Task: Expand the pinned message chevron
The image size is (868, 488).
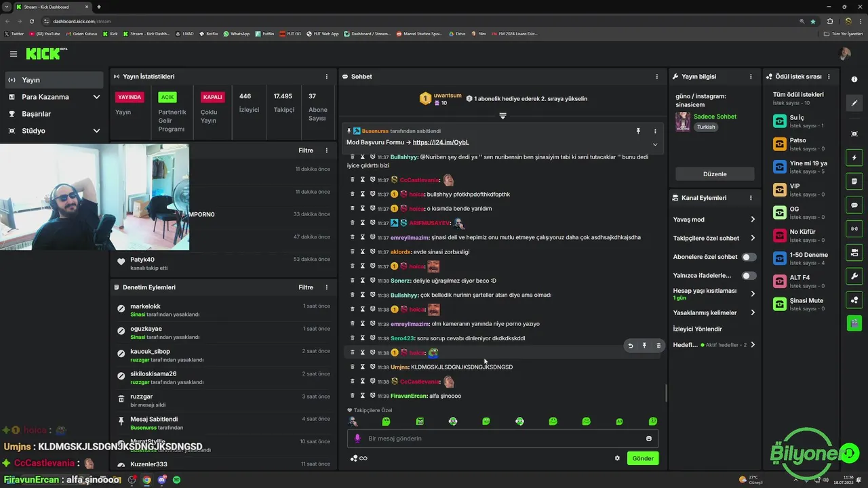Action: click(655, 144)
